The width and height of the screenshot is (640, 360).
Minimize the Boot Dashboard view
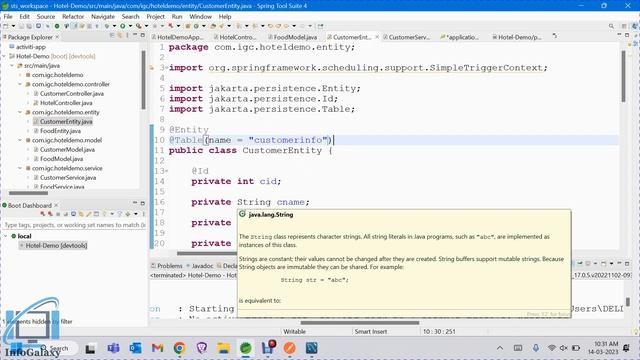135,203
